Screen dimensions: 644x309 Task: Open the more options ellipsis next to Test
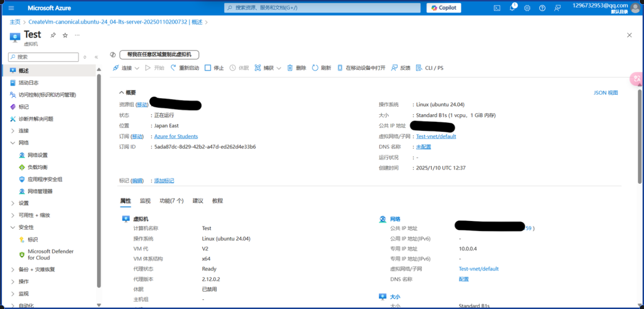78,35
